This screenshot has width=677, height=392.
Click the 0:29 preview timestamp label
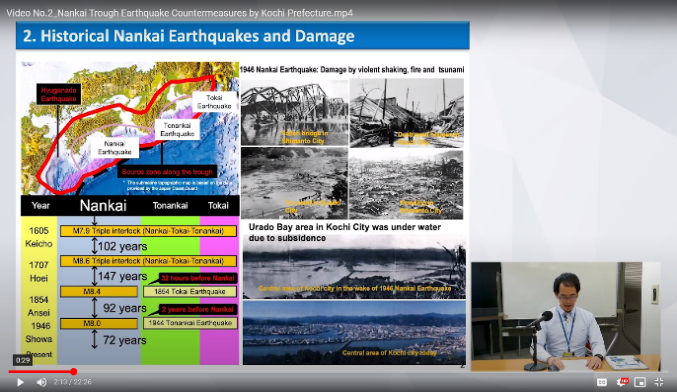[x=22, y=360]
